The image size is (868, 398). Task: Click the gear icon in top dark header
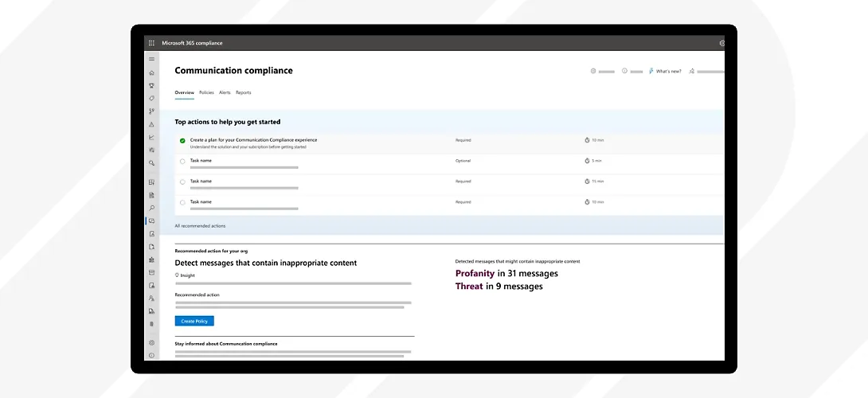721,43
